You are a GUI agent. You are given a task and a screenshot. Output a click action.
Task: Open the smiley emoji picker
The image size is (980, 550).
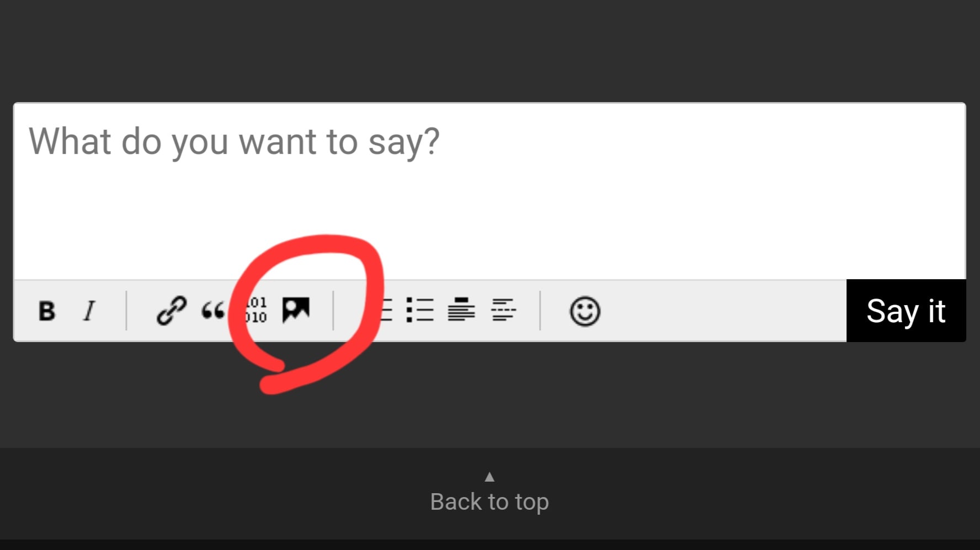coord(584,311)
